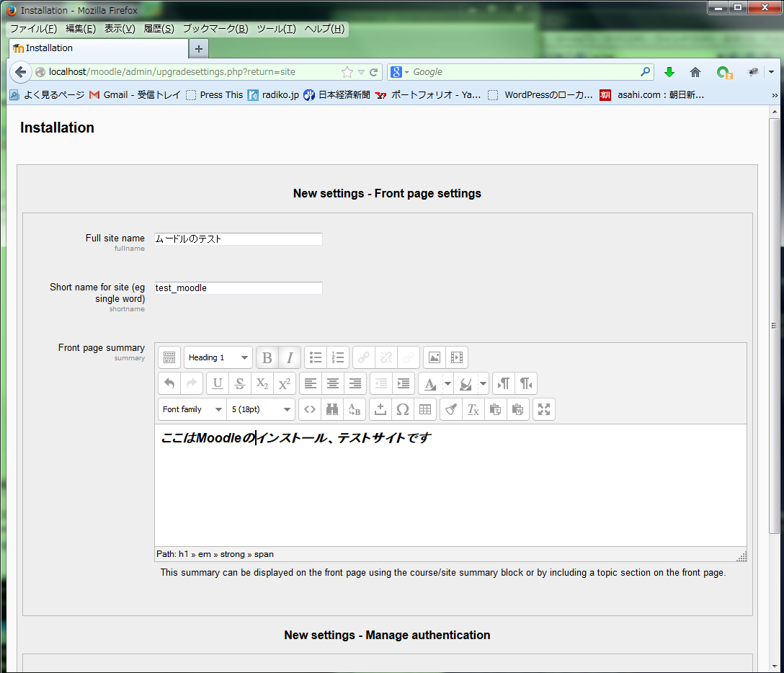Viewport: 784px width, 673px height.
Task: Toggle italic formatting in the editor
Action: tap(290, 357)
